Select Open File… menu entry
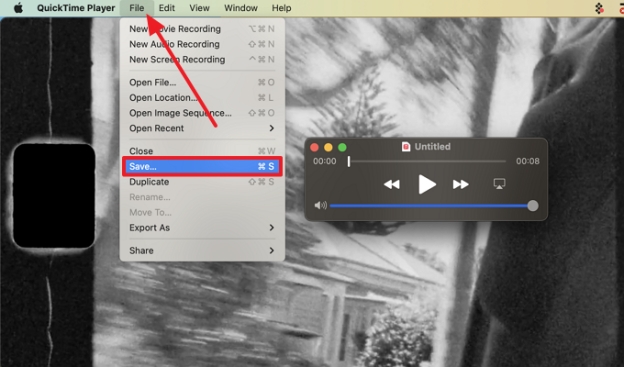Viewport: 624px width, 368px height. [x=202, y=82]
